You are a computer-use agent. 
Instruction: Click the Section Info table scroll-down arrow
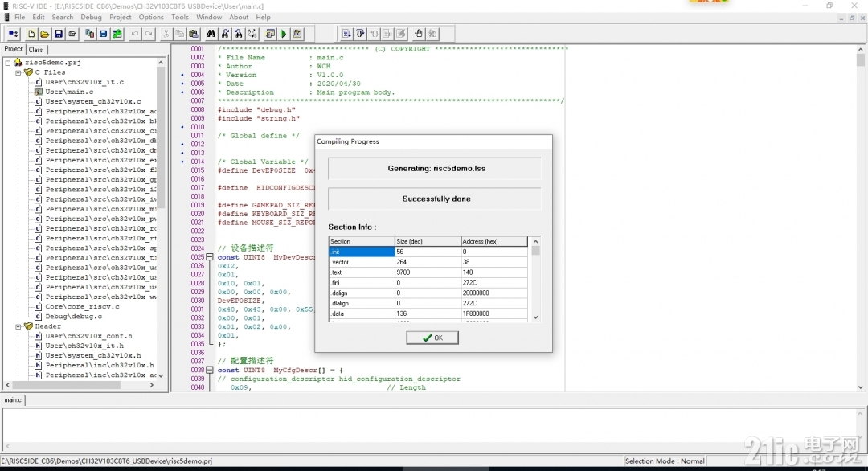click(535, 317)
